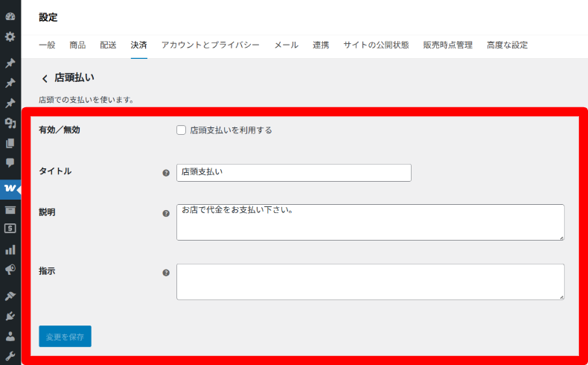
Task: Open the Comments speech bubble icon
Action: tap(10, 163)
